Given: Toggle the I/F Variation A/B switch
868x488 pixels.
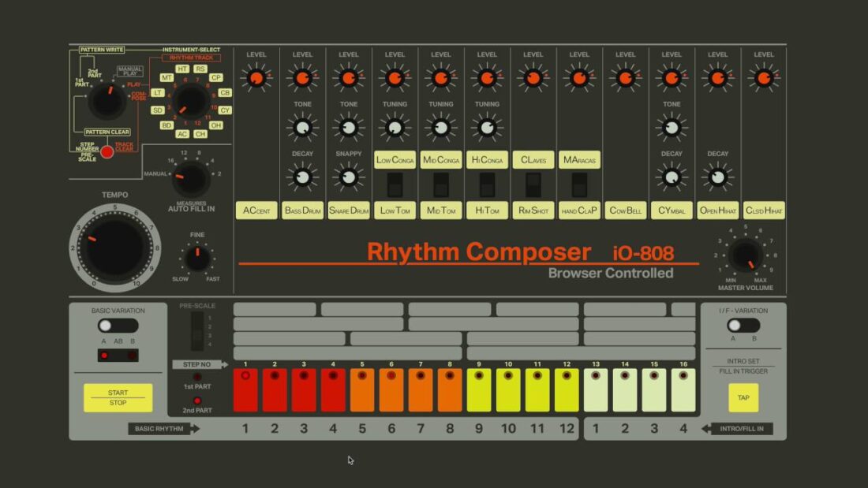Looking at the screenshot, I should click(x=743, y=326).
